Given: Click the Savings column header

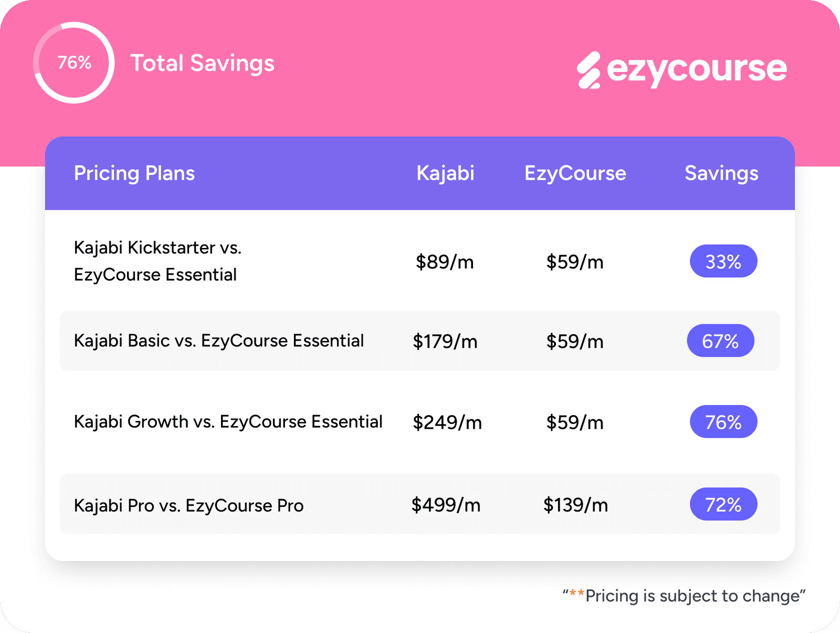Looking at the screenshot, I should (721, 173).
